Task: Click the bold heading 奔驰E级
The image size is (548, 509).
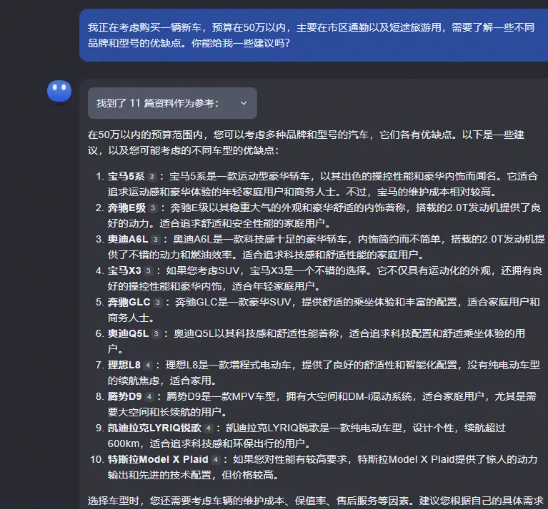Action: [x=127, y=208]
